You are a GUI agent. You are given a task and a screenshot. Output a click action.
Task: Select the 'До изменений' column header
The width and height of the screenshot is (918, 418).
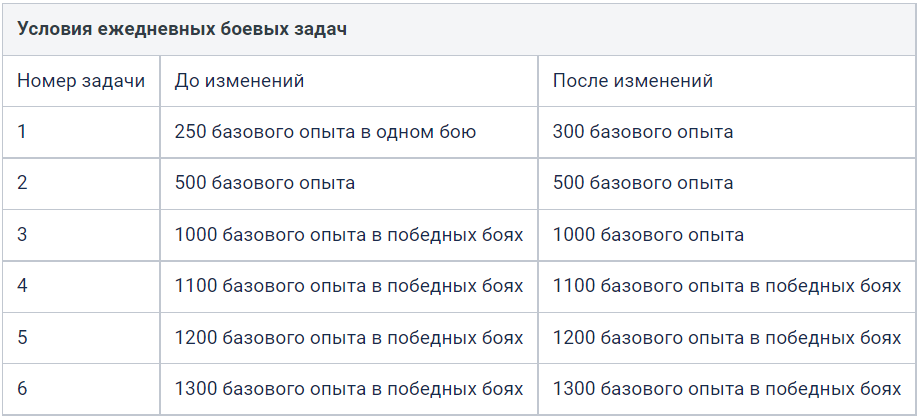point(349,81)
